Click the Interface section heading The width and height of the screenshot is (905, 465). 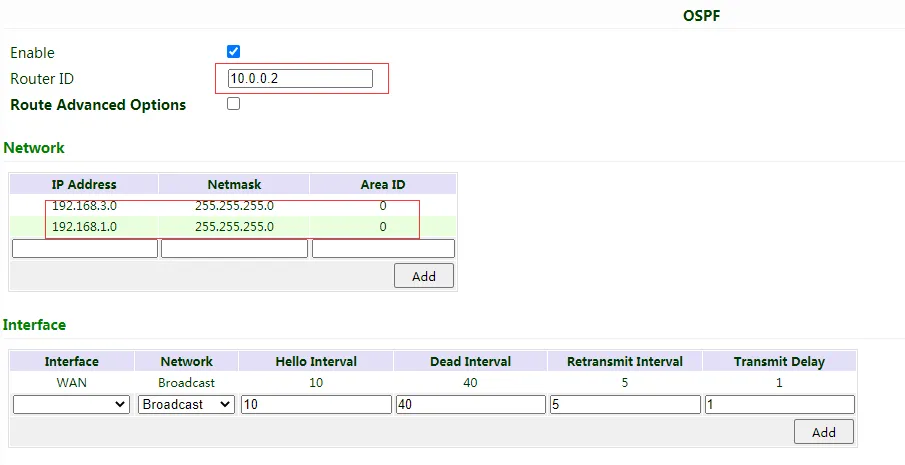pyautogui.click(x=35, y=325)
